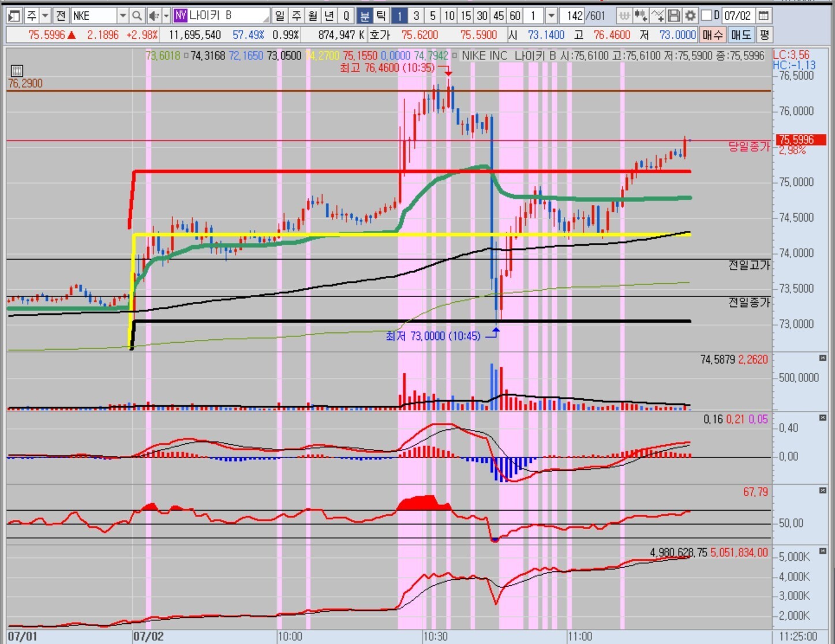
Task: Select the 분 minute chart tab
Action: (x=365, y=16)
